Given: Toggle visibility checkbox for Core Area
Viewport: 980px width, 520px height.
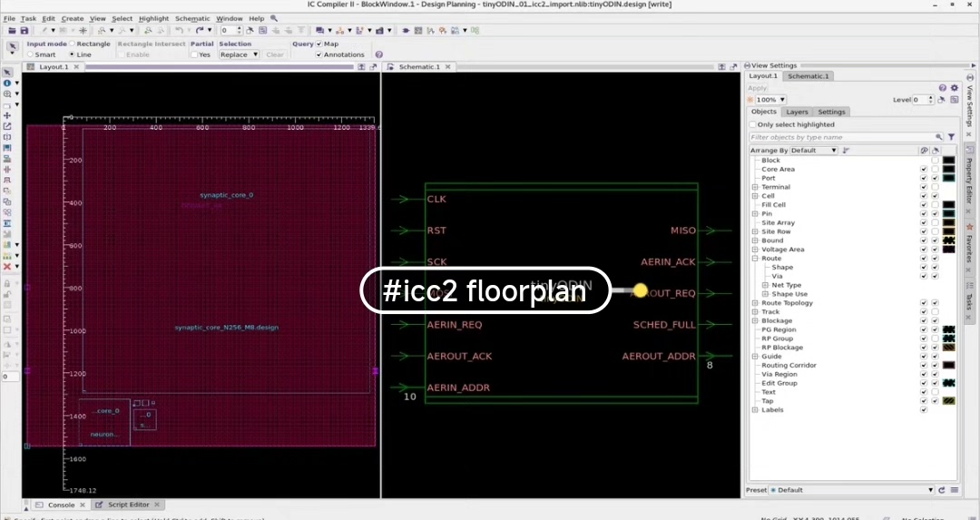Looking at the screenshot, I should 924,170.
